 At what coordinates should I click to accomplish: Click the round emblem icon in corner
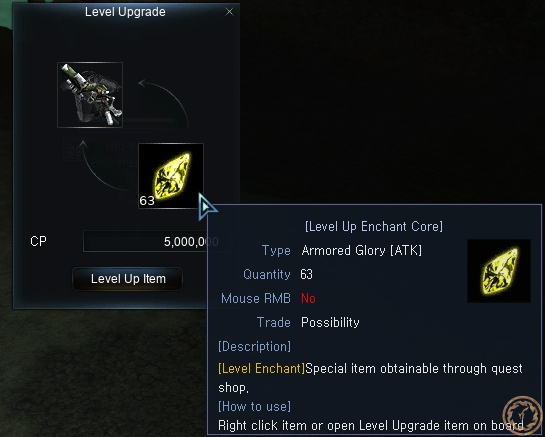pos(523,415)
